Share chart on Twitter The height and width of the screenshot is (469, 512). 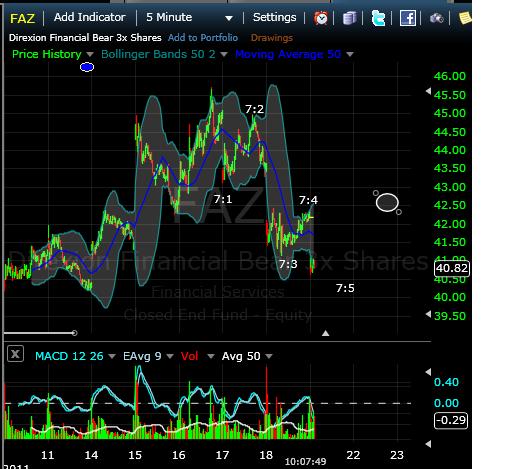(378, 18)
